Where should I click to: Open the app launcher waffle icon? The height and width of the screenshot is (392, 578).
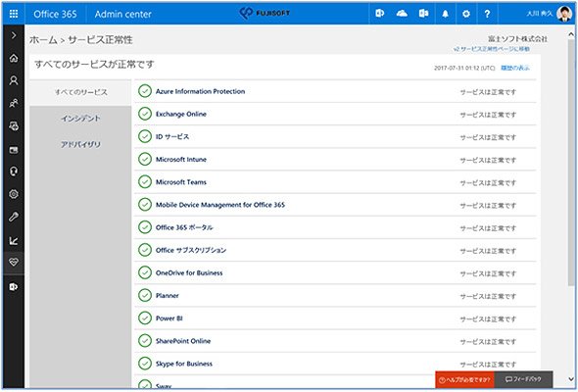tap(14, 14)
